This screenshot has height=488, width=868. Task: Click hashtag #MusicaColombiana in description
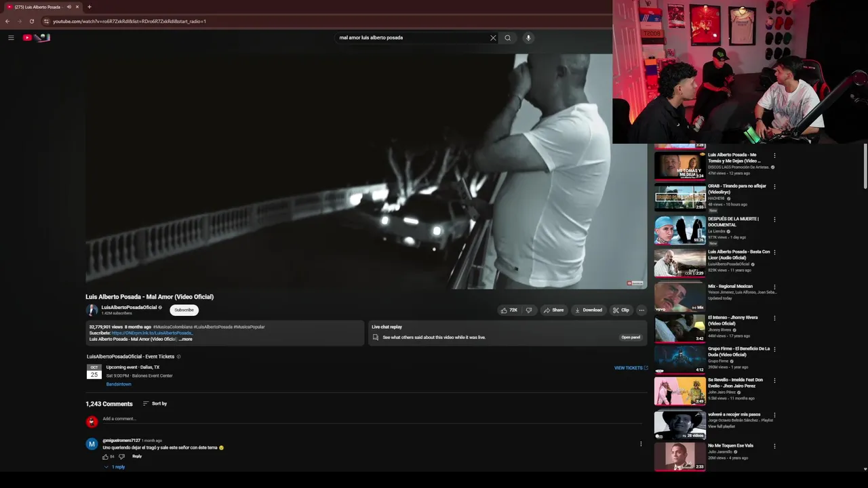click(x=173, y=327)
